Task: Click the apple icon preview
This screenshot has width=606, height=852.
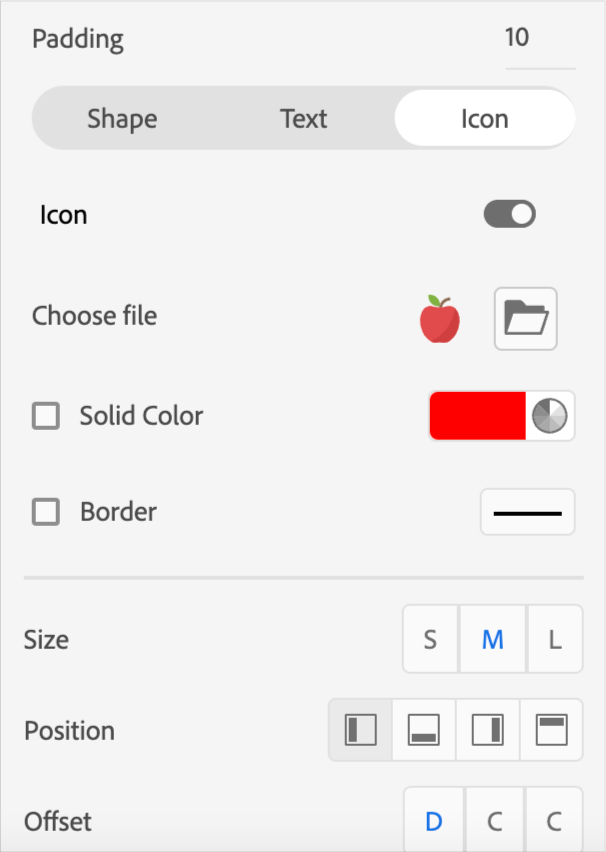Action: [440, 320]
